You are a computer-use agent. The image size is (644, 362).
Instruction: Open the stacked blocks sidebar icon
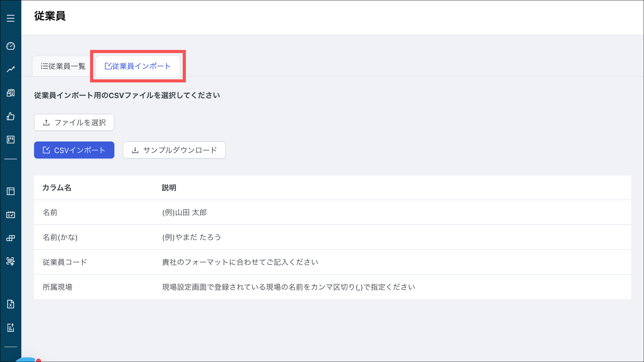[11, 238]
